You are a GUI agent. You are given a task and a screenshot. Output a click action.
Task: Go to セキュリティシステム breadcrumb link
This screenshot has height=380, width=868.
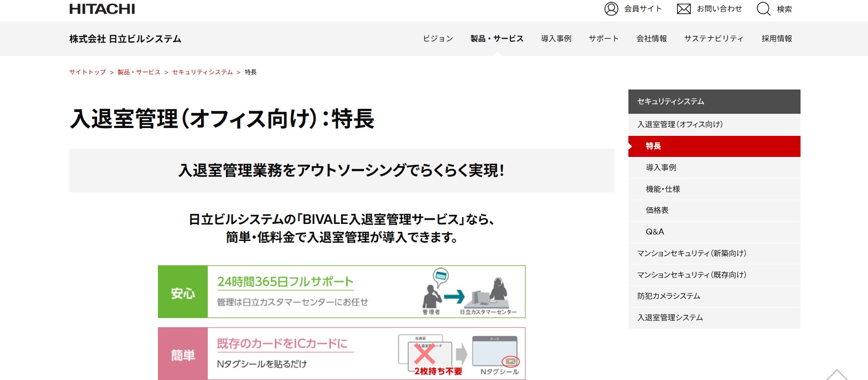point(202,72)
